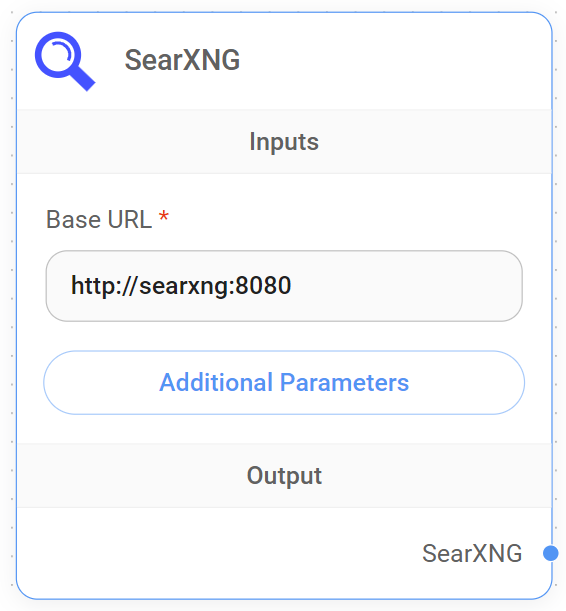Click the http://searxng:8080 text
This screenshot has width=566, height=611.
click(x=181, y=286)
